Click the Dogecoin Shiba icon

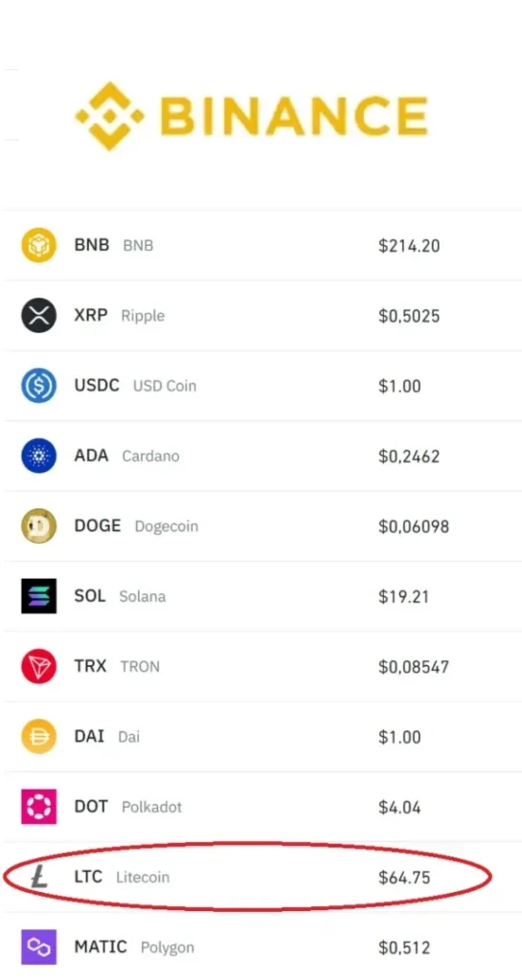pyautogui.click(x=38, y=525)
